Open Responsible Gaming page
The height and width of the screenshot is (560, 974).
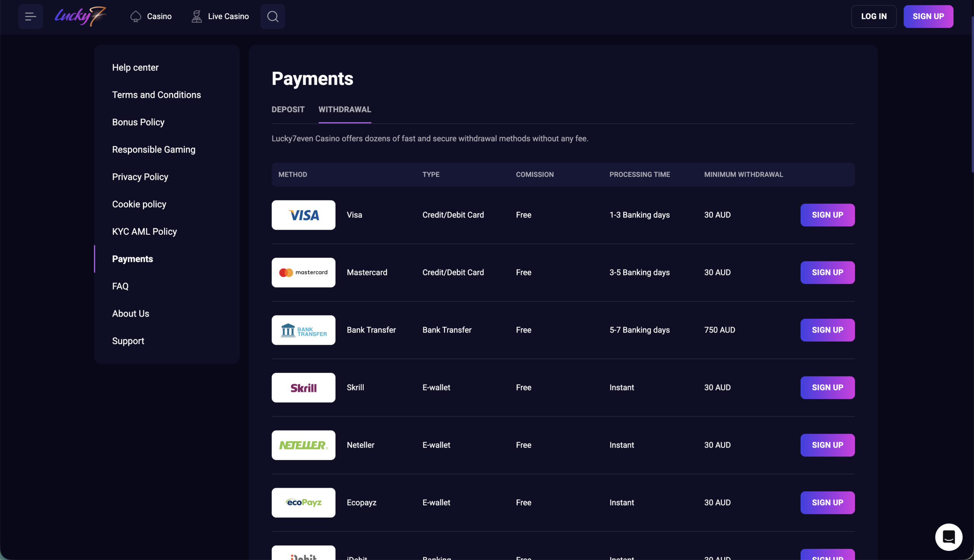pyautogui.click(x=154, y=150)
